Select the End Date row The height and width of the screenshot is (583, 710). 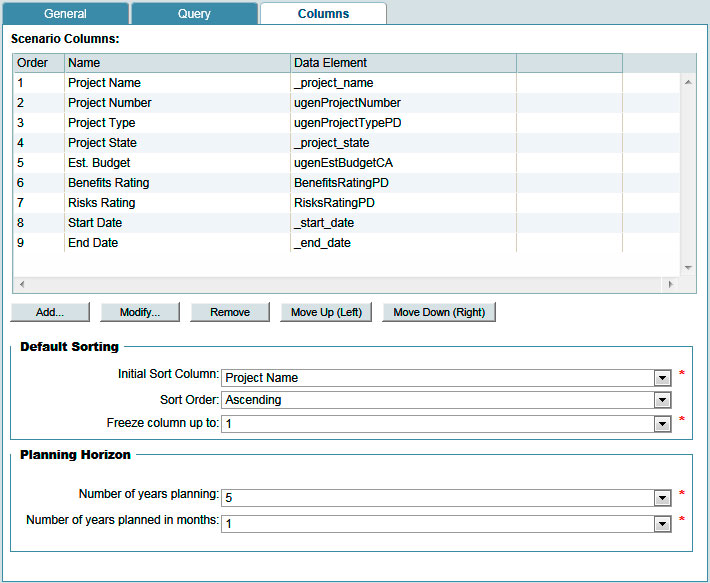point(346,243)
